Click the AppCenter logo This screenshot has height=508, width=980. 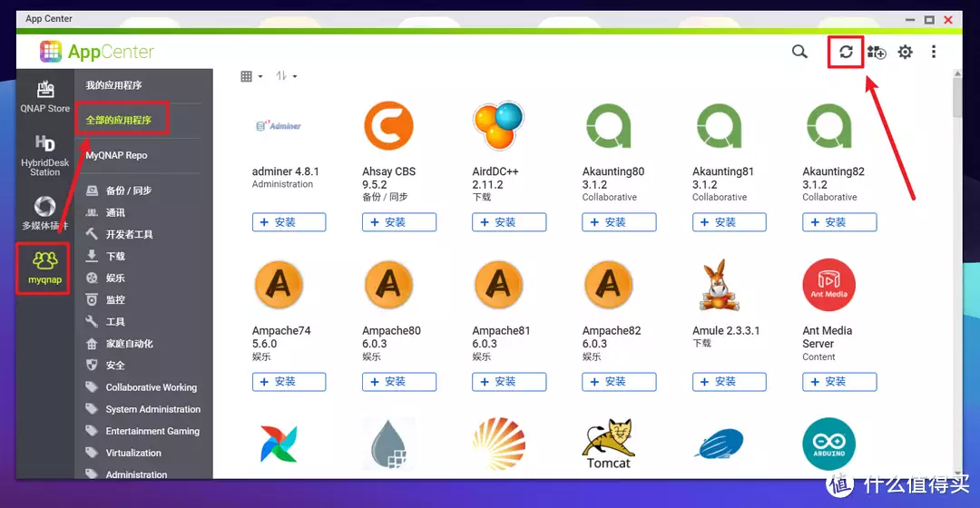pos(97,51)
